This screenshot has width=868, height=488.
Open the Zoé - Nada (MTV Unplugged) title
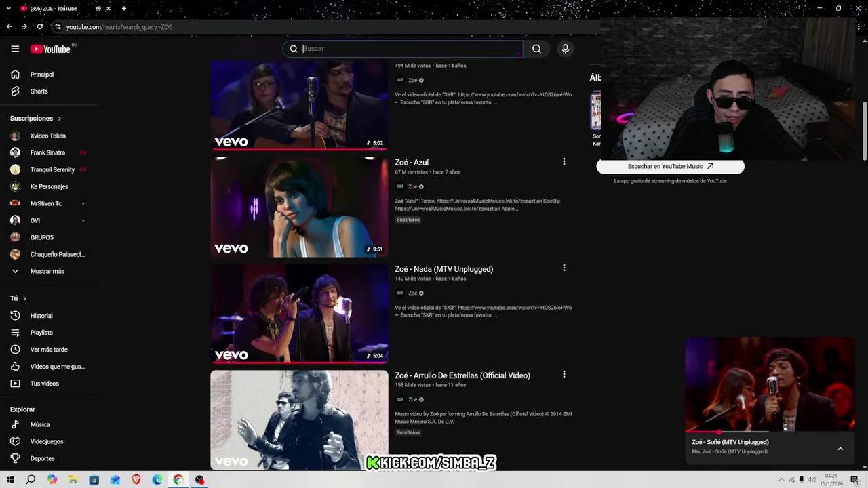[x=443, y=269]
